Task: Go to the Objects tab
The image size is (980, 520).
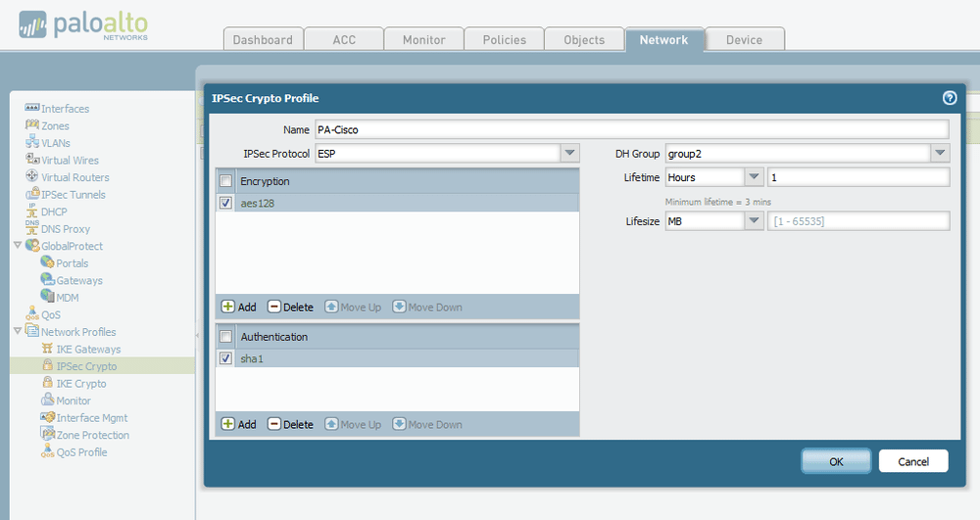Action: coord(584,39)
